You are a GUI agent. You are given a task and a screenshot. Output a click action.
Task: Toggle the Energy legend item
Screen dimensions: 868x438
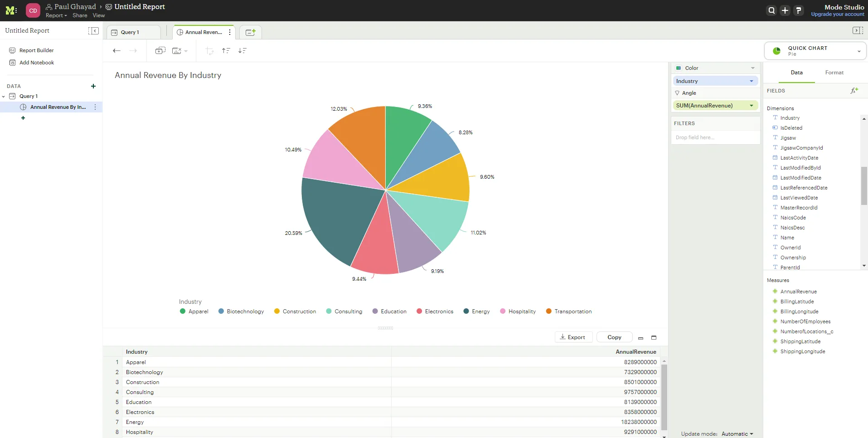point(476,311)
